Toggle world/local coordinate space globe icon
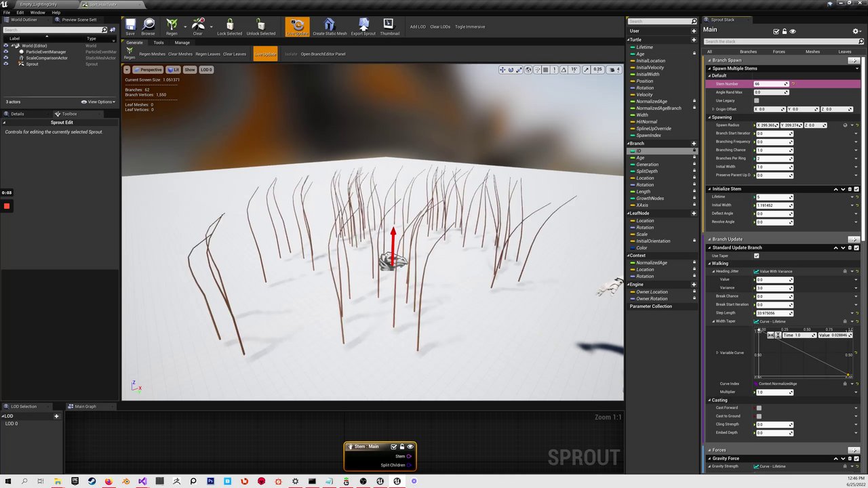Image resolution: width=868 pixels, height=488 pixels. (x=528, y=70)
